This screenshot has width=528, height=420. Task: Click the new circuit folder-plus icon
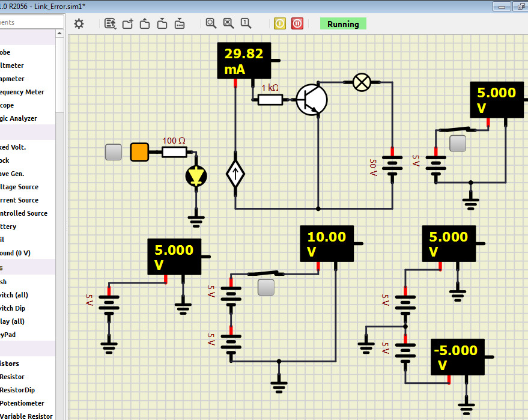pos(127,24)
